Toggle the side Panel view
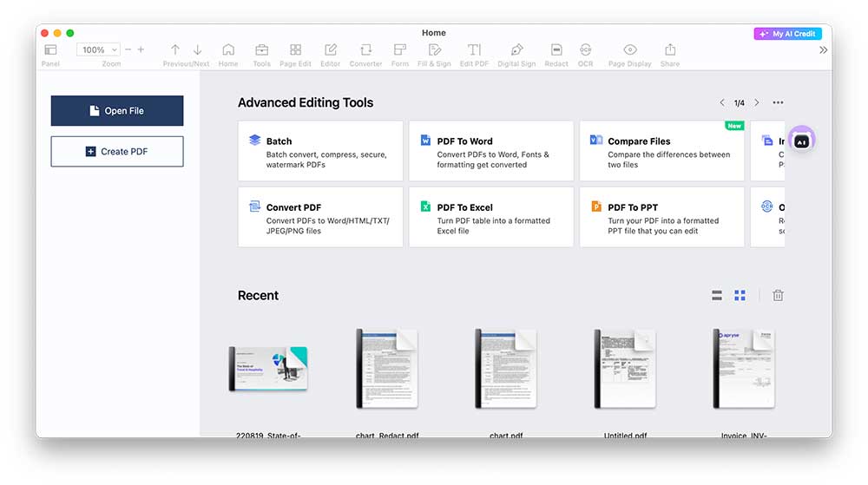This screenshot has height=485, width=868. (x=50, y=50)
